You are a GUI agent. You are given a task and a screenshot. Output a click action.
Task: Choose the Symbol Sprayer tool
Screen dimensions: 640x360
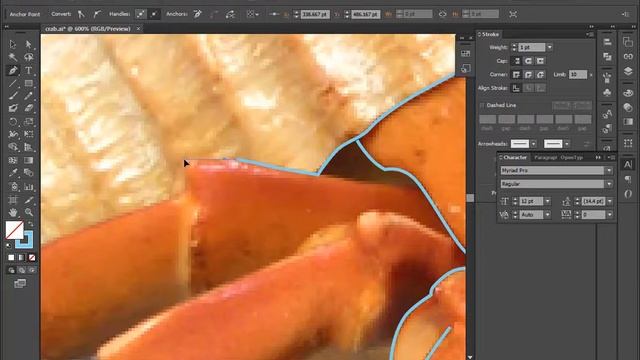point(13,187)
